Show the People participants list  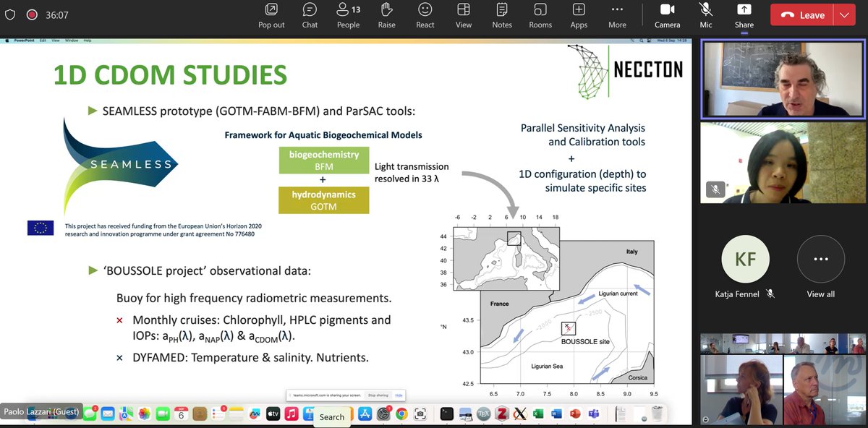(348, 15)
